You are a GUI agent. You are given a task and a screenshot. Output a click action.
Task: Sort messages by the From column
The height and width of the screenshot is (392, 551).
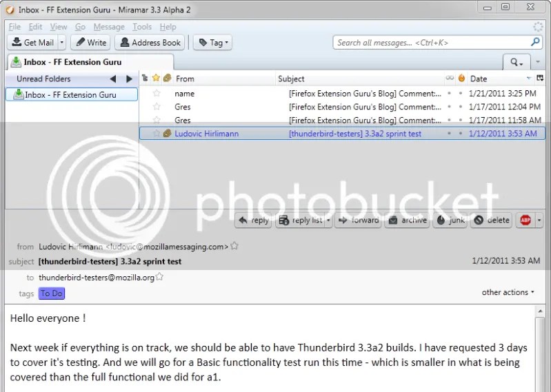[x=224, y=79]
